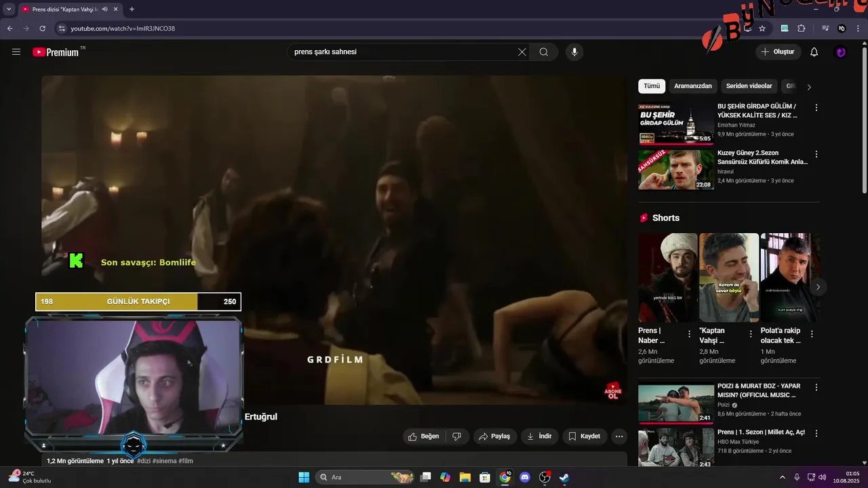Screen dimensions: 868x488
Task: Open File Explorer on taskbar
Action: pyautogui.click(x=465, y=477)
